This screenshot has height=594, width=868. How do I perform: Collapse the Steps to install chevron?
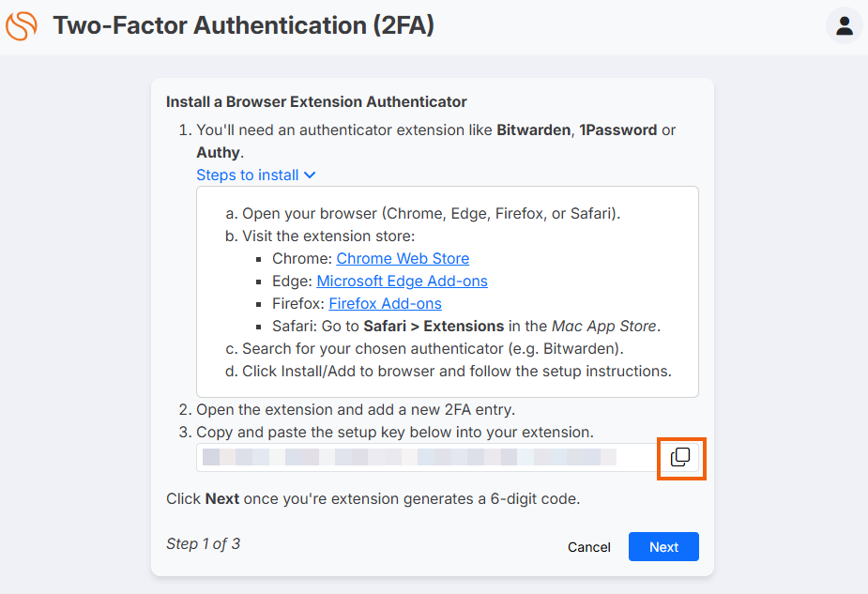[x=310, y=175]
